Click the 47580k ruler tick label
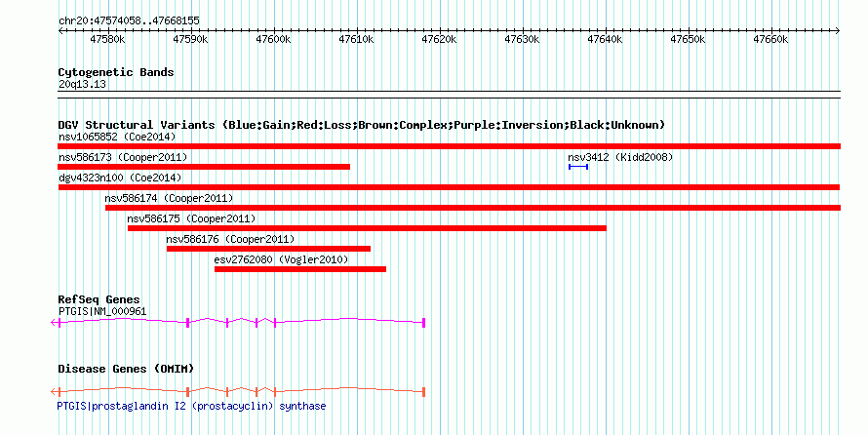868x435 pixels. pos(107,39)
